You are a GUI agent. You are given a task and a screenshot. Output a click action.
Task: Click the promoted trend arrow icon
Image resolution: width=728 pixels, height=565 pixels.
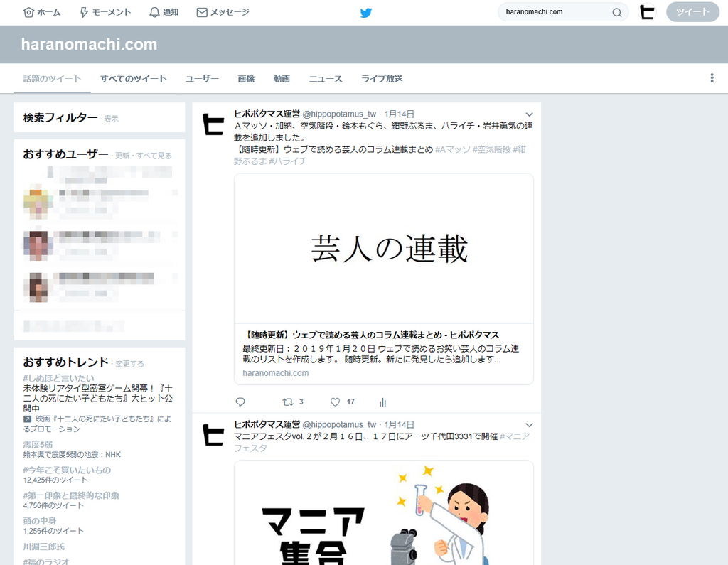28,419
